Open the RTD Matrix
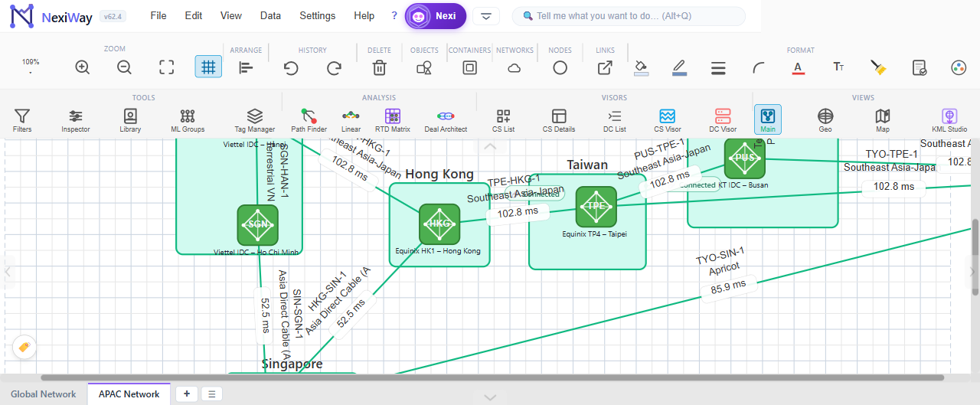Screen dimensions: 980x405 (393, 119)
